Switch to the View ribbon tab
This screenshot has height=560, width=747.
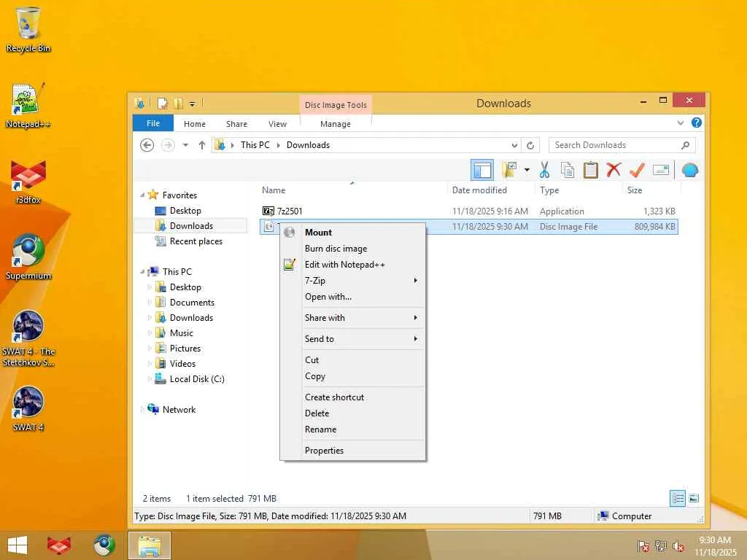pos(277,124)
